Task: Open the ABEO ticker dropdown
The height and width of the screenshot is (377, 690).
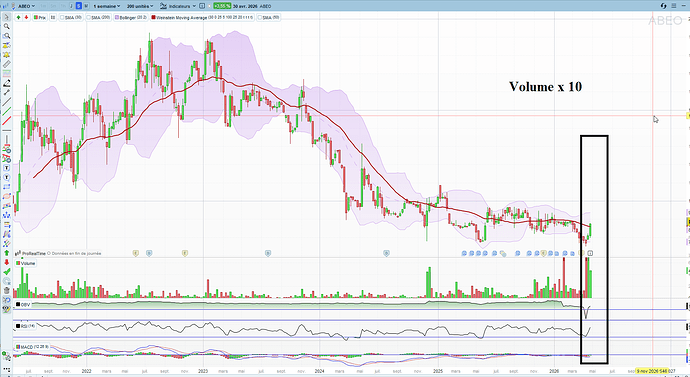Action: (26, 6)
